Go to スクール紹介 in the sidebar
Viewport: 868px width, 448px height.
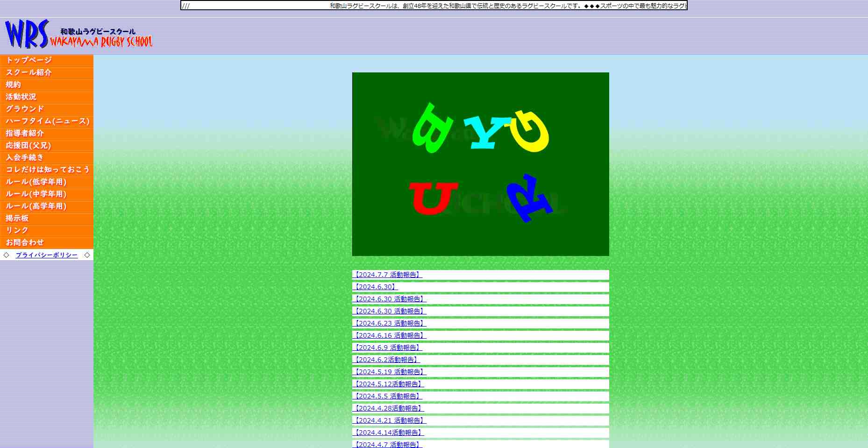point(29,72)
